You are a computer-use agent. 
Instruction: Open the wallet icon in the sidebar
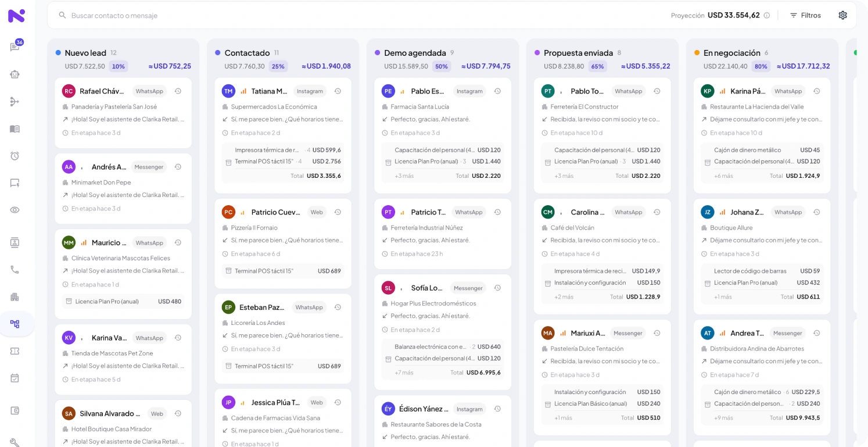point(15,410)
